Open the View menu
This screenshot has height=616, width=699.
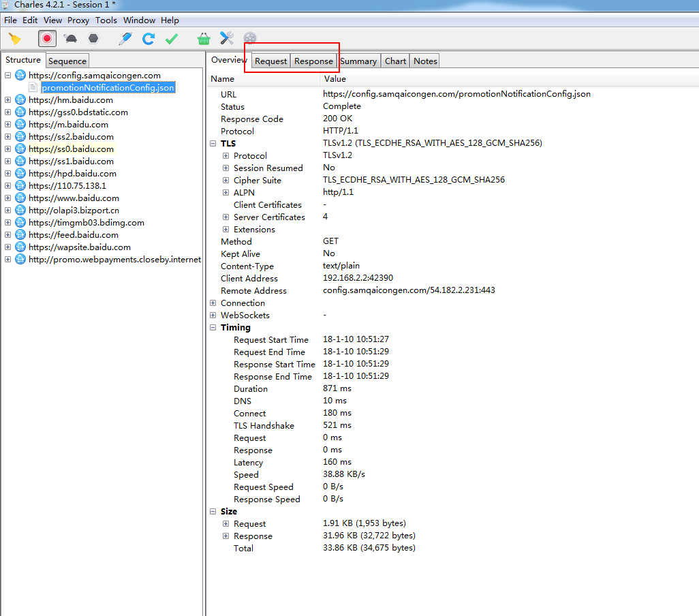[52, 20]
